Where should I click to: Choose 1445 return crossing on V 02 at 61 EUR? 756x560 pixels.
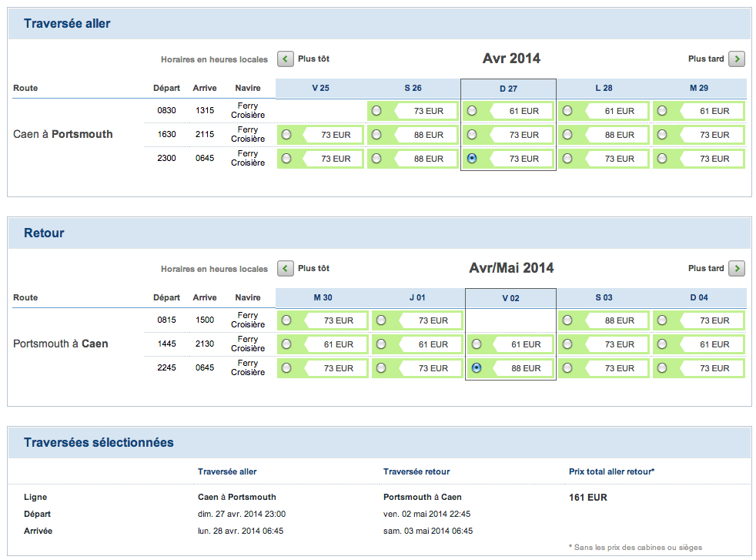tap(477, 344)
